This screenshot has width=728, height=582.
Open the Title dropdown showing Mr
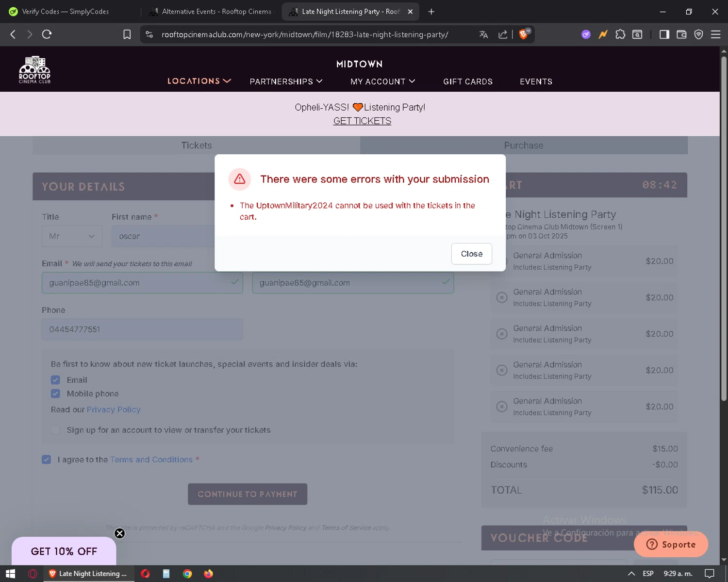72,236
